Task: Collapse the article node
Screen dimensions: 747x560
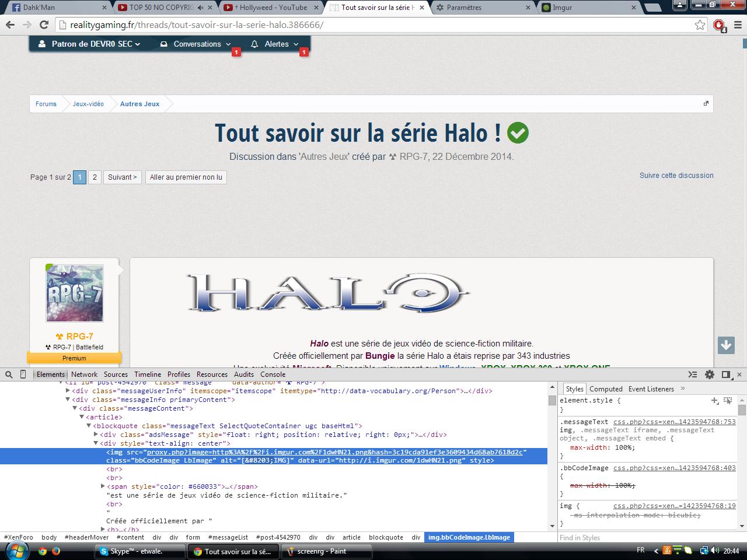Action: 82,417
